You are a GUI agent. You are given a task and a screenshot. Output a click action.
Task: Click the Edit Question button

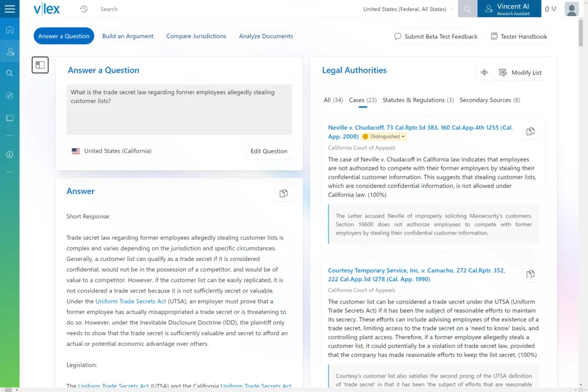point(269,151)
